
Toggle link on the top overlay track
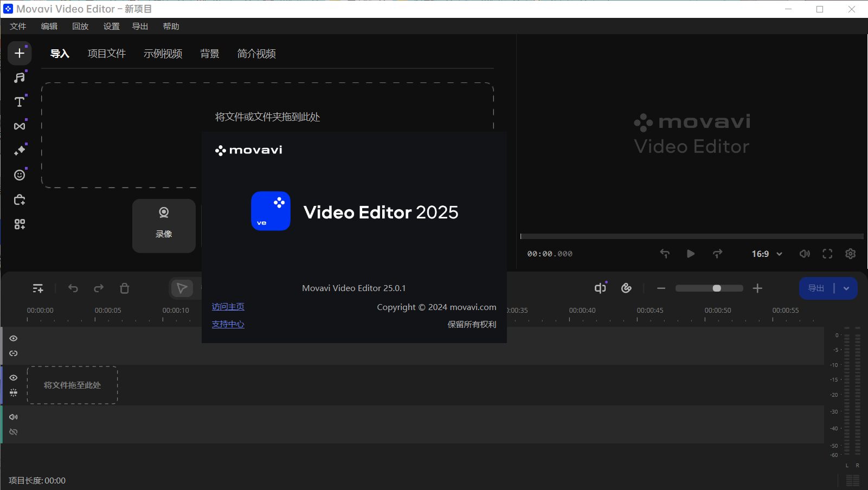14,353
